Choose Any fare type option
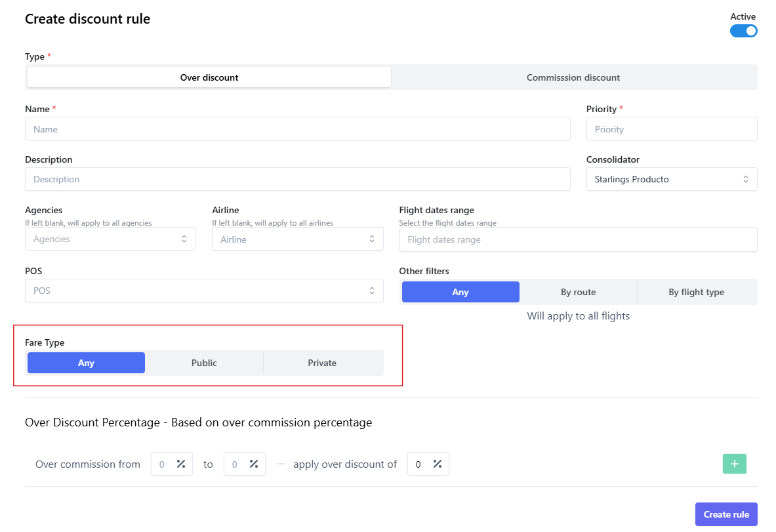Viewport: 776px width, 532px height. [86, 363]
